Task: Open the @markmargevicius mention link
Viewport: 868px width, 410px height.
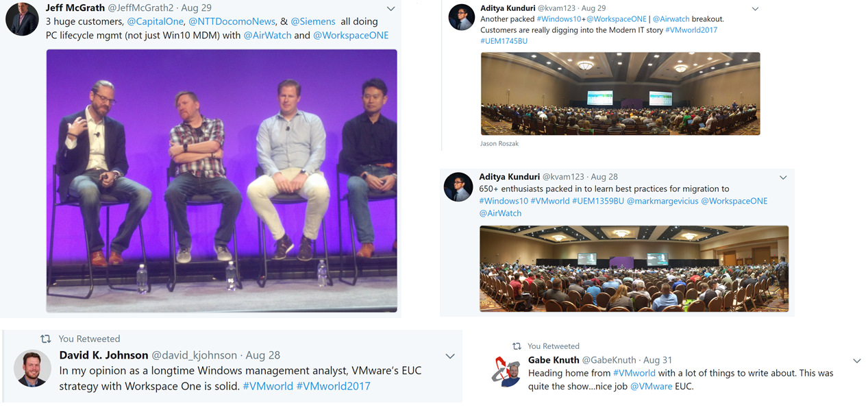Action: tap(662, 201)
